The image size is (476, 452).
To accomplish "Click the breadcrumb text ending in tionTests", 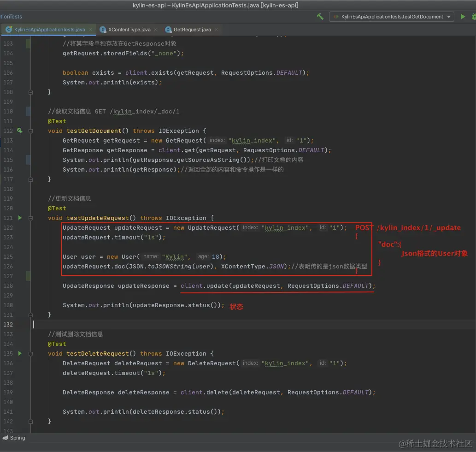I will [11, 17].
